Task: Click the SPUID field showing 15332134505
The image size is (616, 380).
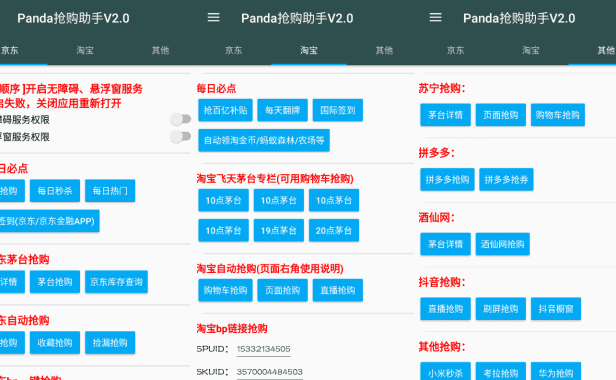Action: pos(263,349)
